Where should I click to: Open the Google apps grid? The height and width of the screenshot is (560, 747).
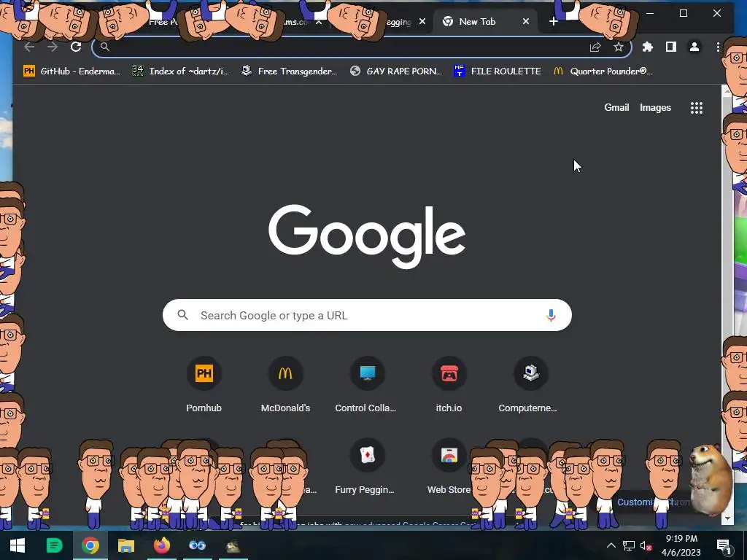pos(697,108)
